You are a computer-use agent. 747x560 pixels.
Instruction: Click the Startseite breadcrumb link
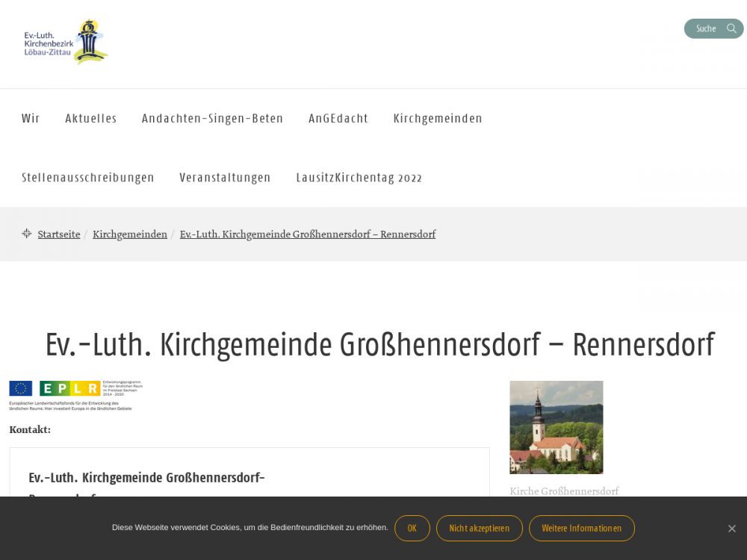pos(59,234)
